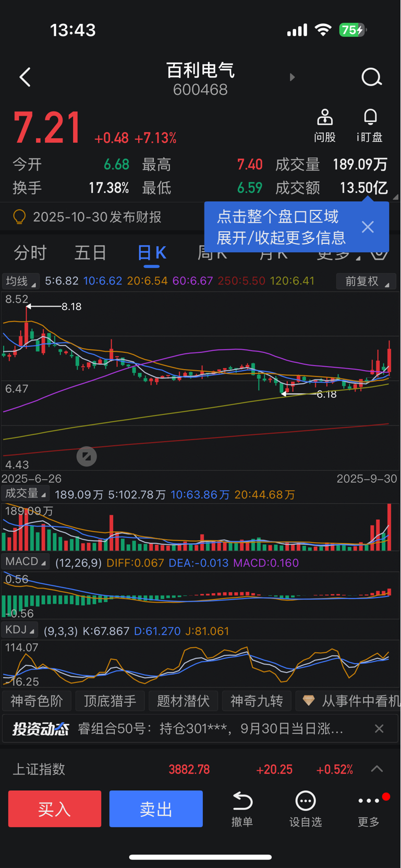Open the MACD indicator dropdown
The height and width of the screenshot is (868, 401).
(25, 562)
